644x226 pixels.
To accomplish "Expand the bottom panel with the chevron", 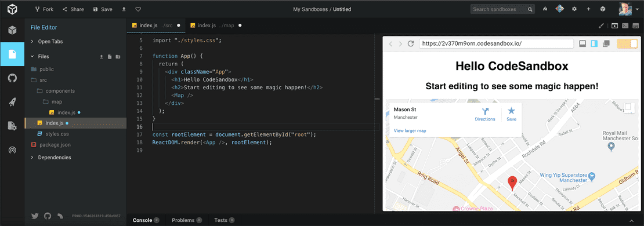I will 631,221.
